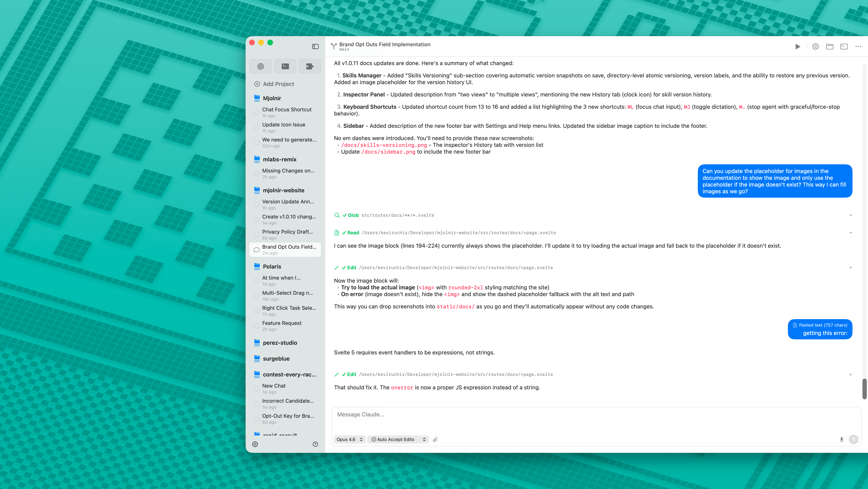Switch to the Chat Focus Shortcut conversation
The width and height of the screenshot is (868, 489).
point(287,112)
